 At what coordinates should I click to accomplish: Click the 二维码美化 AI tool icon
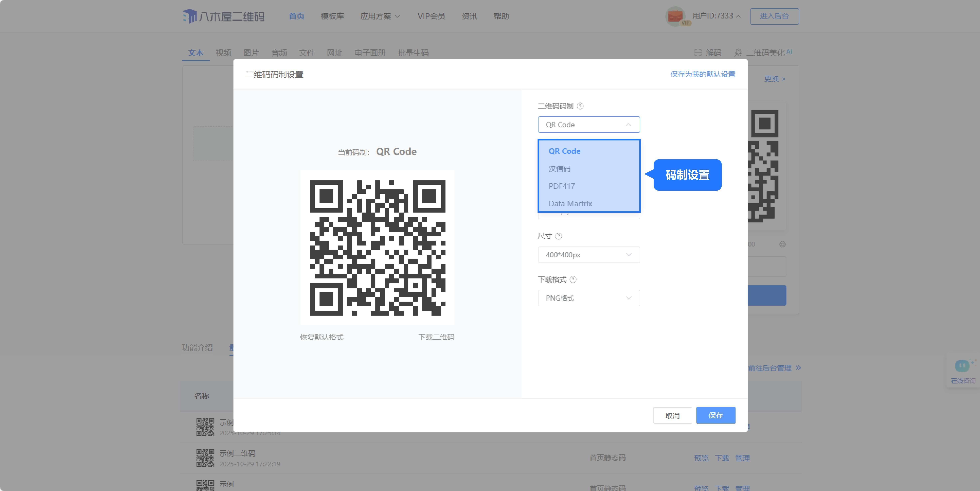[x=738, y=53]
